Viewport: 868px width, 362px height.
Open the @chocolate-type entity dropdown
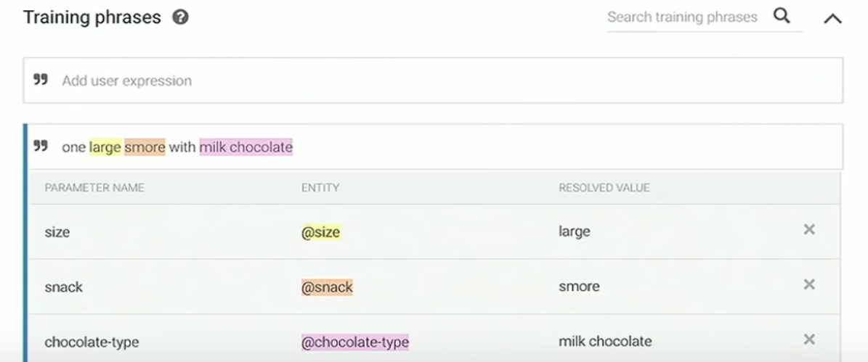(x=355, y=342)
